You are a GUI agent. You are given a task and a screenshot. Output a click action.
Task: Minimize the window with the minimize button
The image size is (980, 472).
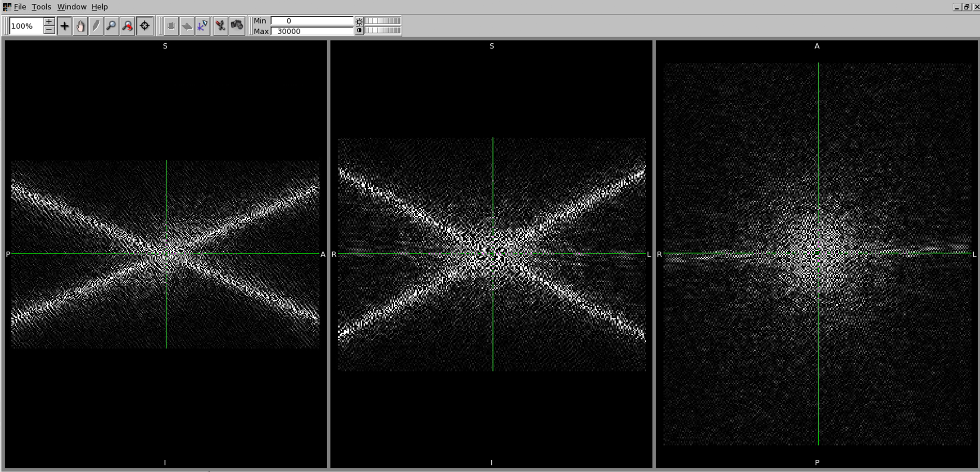[x=957, y=7]
